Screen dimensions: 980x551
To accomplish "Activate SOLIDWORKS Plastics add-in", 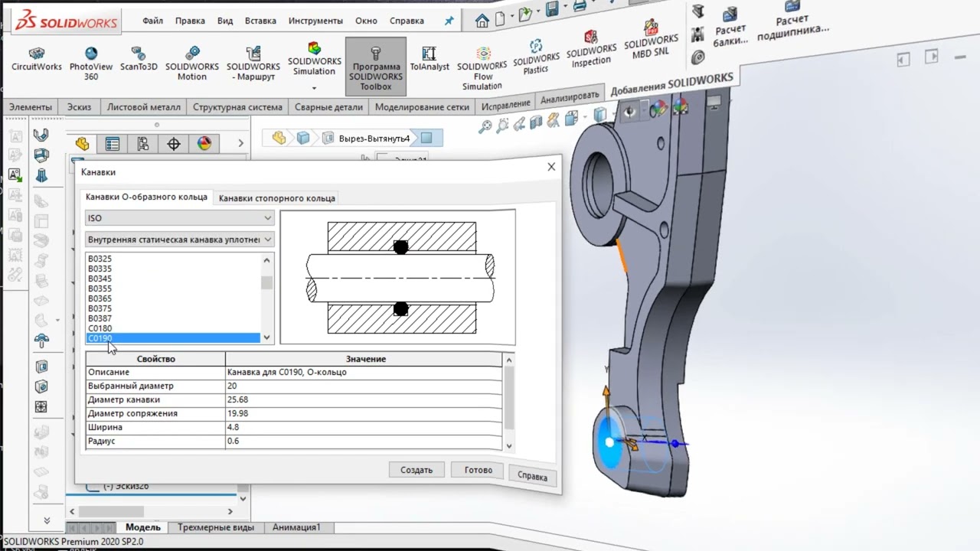I will pos(536,57).
